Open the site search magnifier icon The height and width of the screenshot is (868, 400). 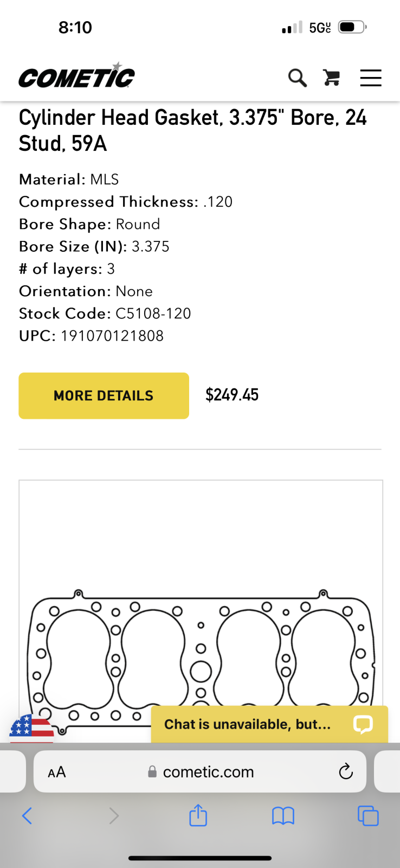(297, 78)
